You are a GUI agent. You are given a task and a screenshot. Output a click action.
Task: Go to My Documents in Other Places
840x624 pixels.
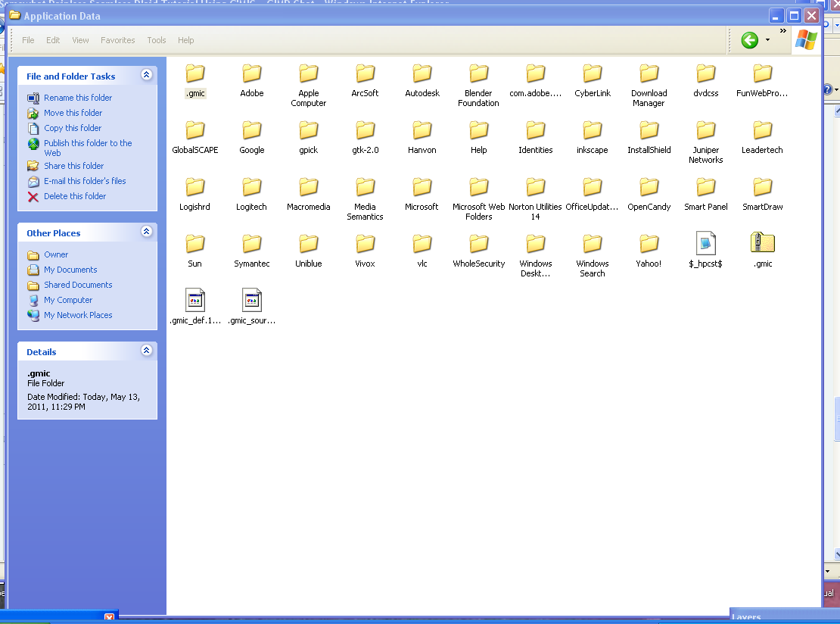click(x=70, y=270)
